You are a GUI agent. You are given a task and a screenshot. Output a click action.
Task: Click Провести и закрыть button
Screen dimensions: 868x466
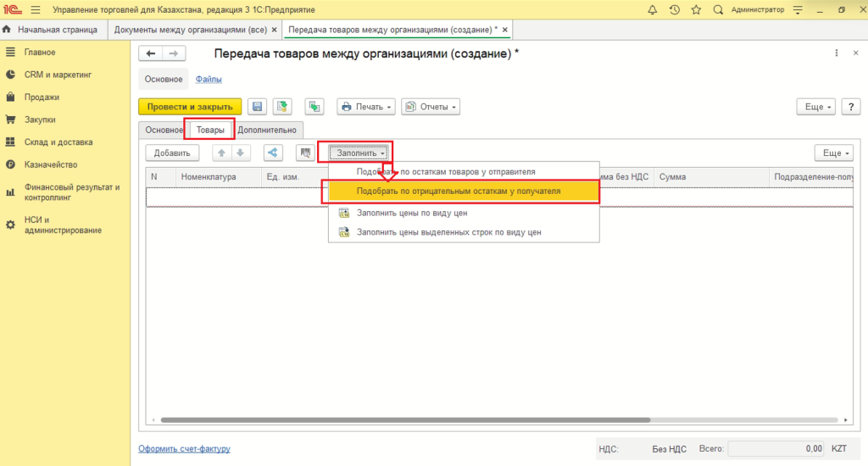click(190, 106)
